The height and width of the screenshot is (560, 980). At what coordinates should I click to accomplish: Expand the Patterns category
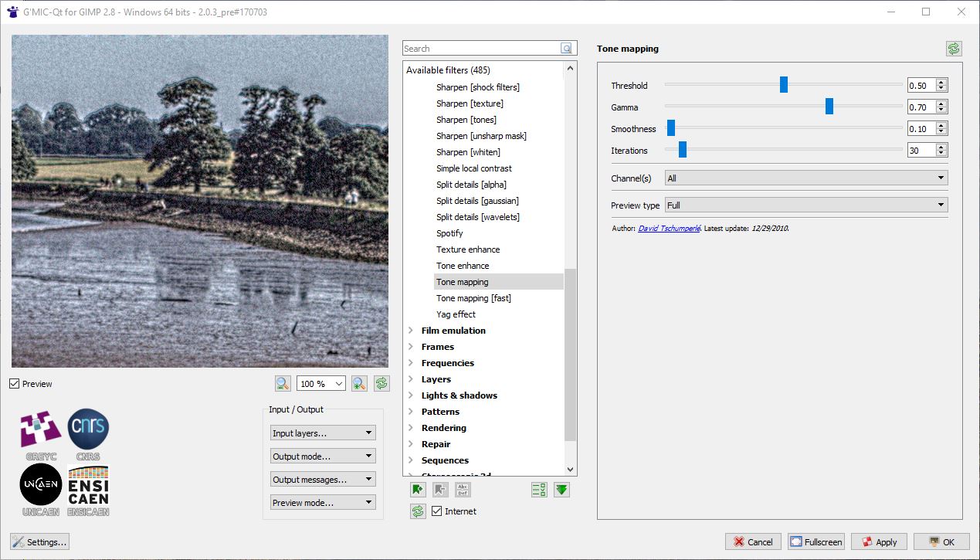pos(411,412)
